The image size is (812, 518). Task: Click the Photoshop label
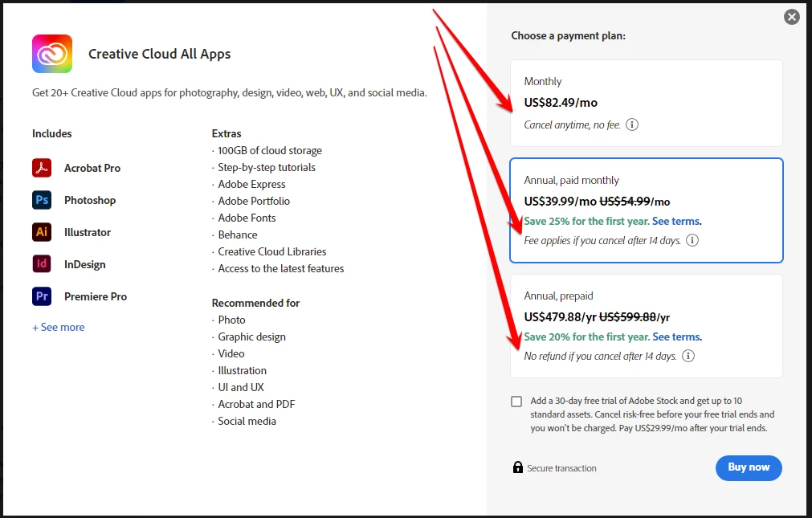(x=90, y=201)
